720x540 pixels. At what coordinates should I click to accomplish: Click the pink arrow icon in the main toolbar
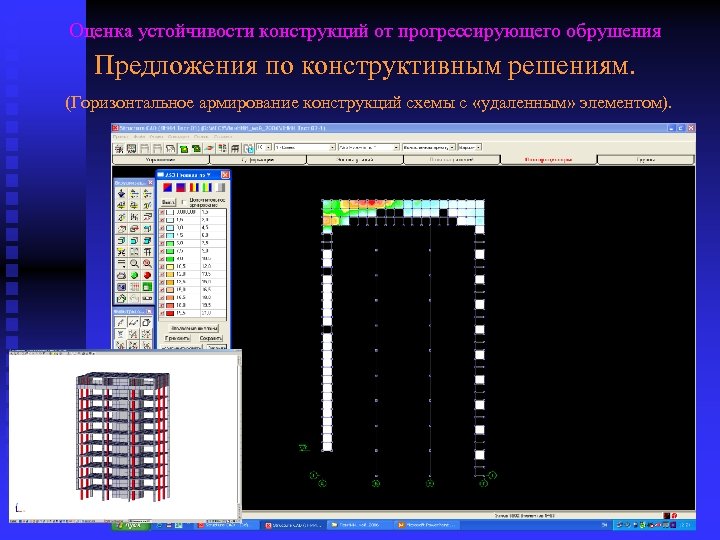coord(209,148)
